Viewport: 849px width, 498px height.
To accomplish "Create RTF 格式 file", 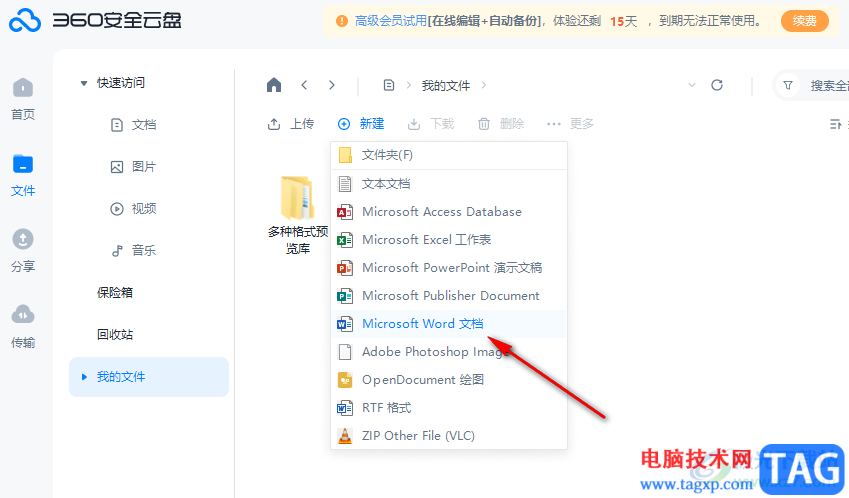I will pyautogui.click(x=449, y=408).
